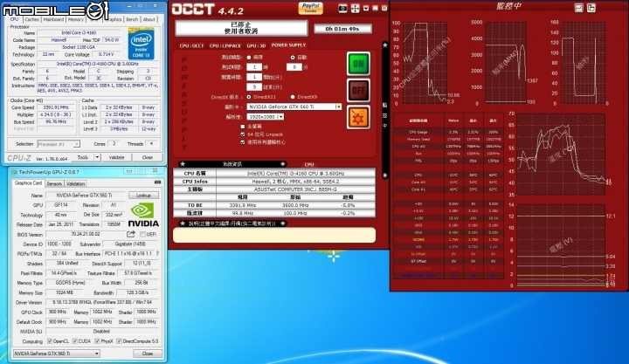Click the test duration hours input field

click(254, 67)
